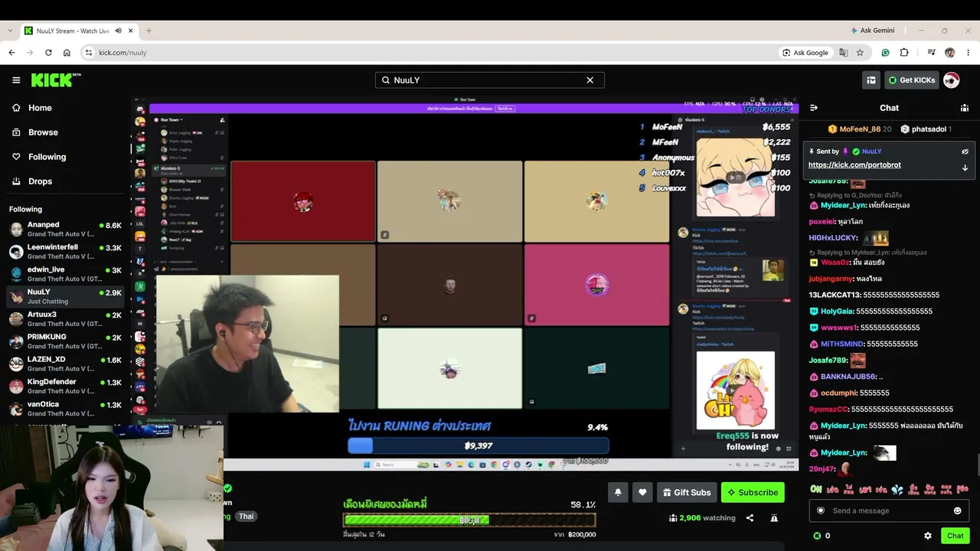Click Ask Gemini button
Screen dimensions: 980x551
pos(872,31)
